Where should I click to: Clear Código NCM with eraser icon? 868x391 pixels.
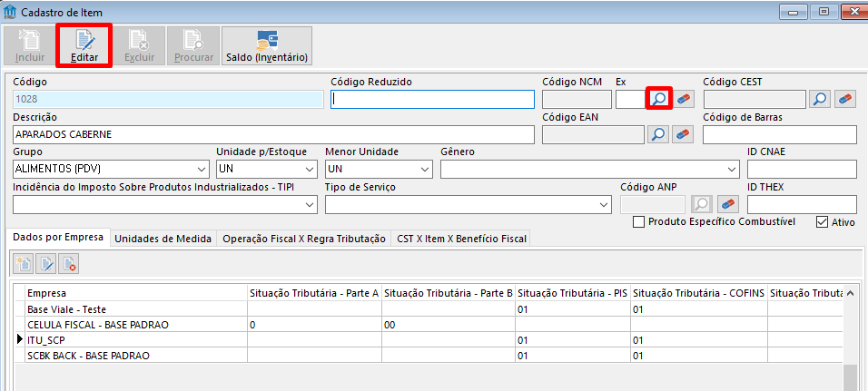pyautogui.click(x=684, y=99)
